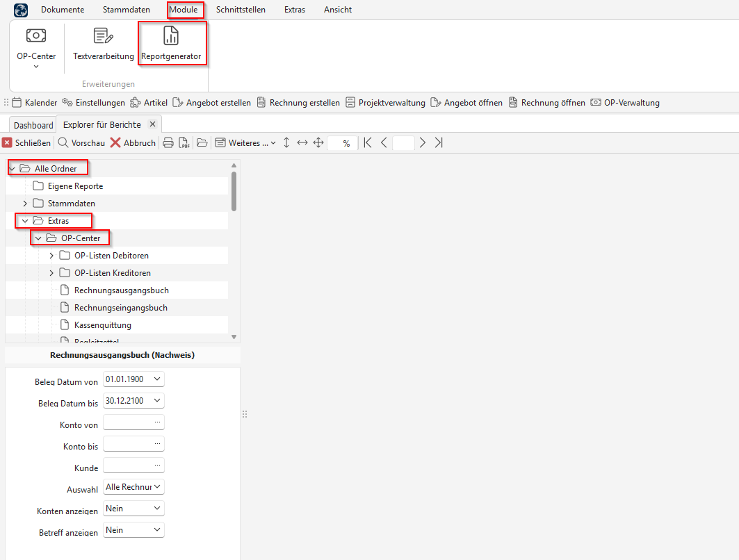Open the Extras menu
The width and height of the screenshot is (739, 560).
pyautogui.click(x=295, y=10)
